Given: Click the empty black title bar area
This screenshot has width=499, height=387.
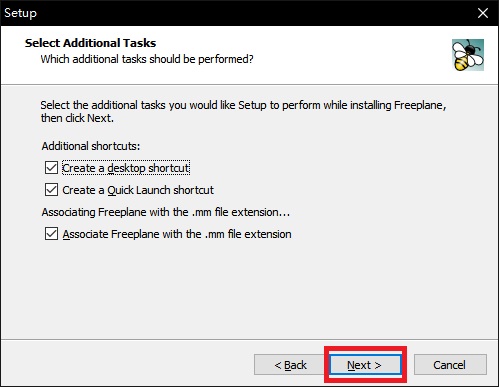Looking at the screenshot, I should coord(253,13).
